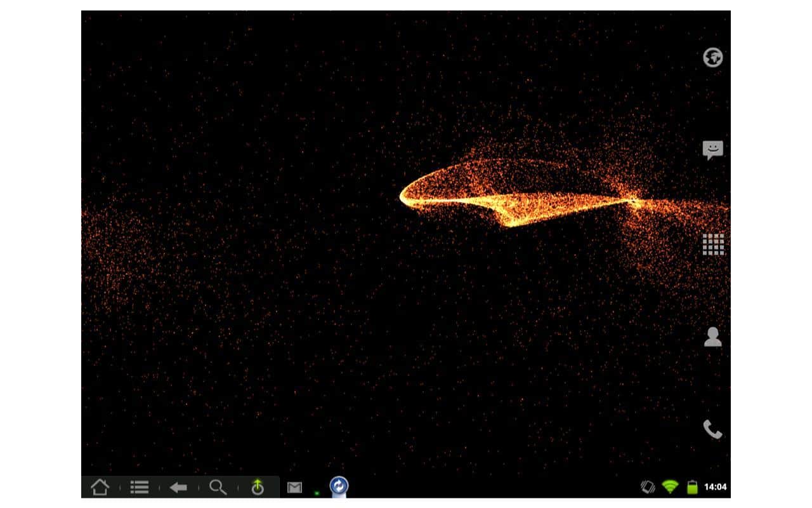Open Contacts via the person silhouette icon
Screen dimensions: 812x508
(713, 337)
